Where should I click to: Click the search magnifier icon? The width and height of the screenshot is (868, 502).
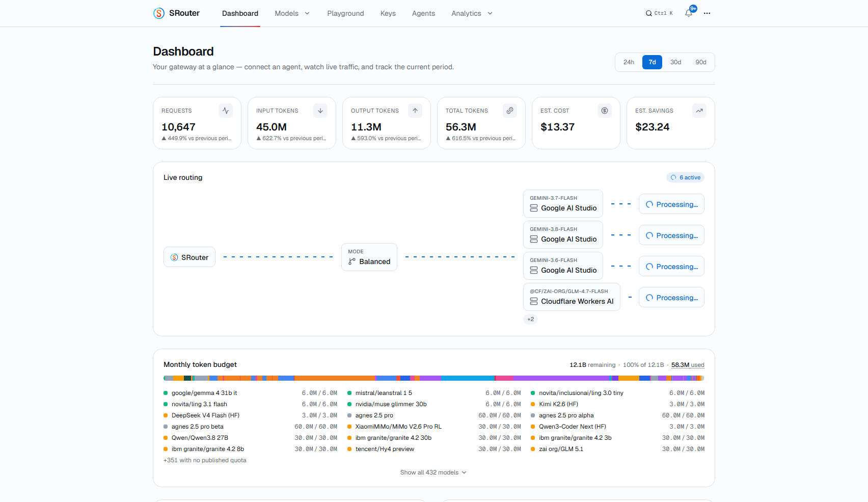(649, 13)
